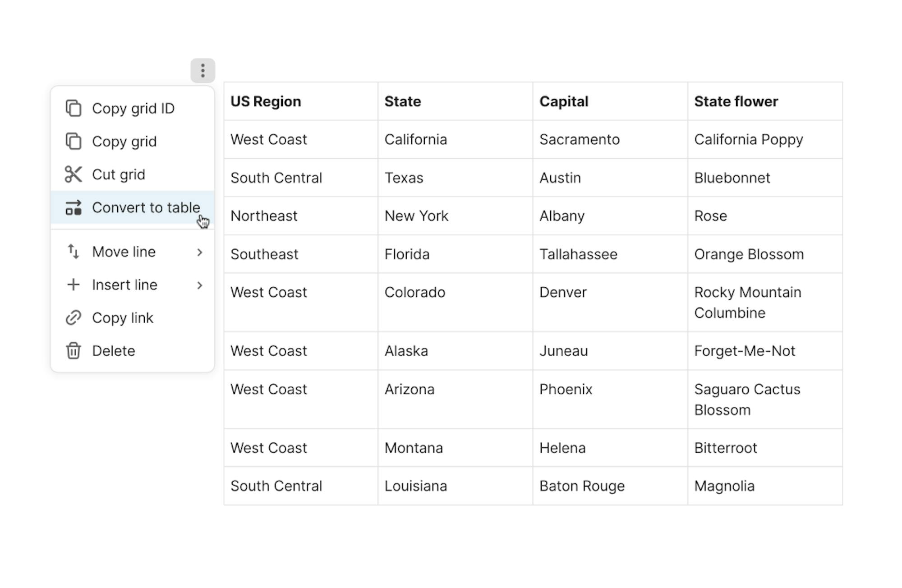
Task: Click the chain link Copy link icon
Action: pos(74,318)
